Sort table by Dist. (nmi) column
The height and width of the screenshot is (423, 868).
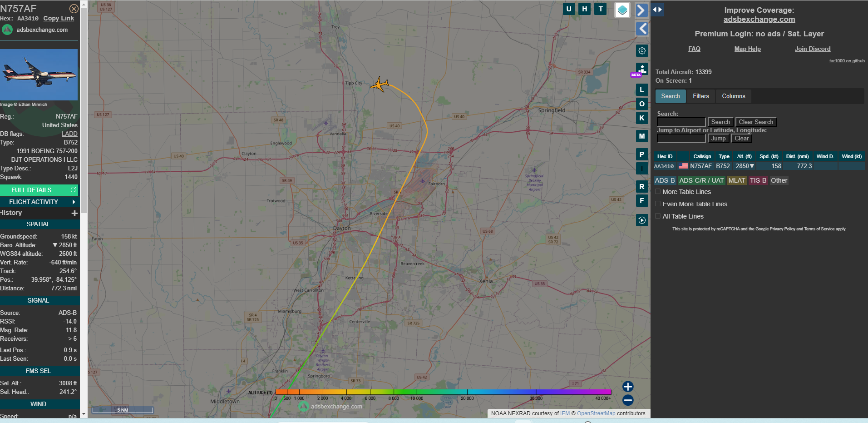[798, 156]
